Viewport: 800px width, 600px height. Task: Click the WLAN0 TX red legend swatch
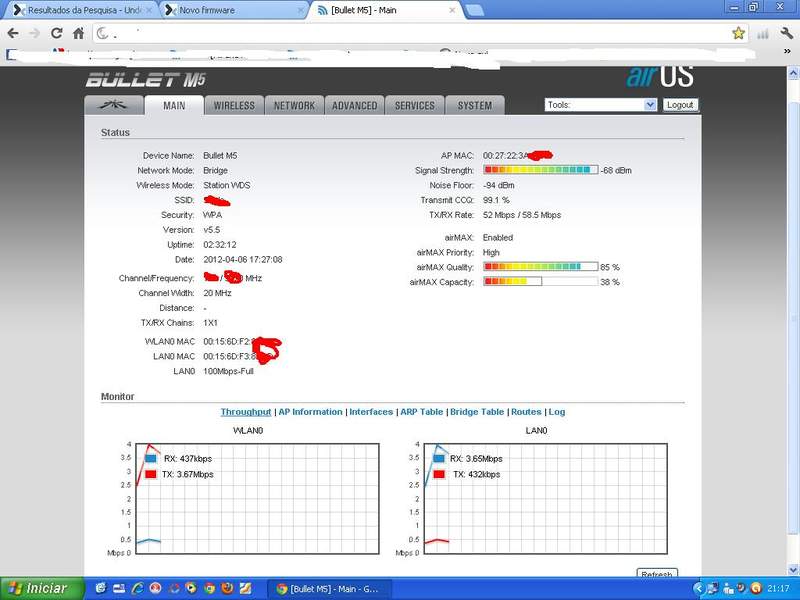pyautogui.click(x=151, y=474)
